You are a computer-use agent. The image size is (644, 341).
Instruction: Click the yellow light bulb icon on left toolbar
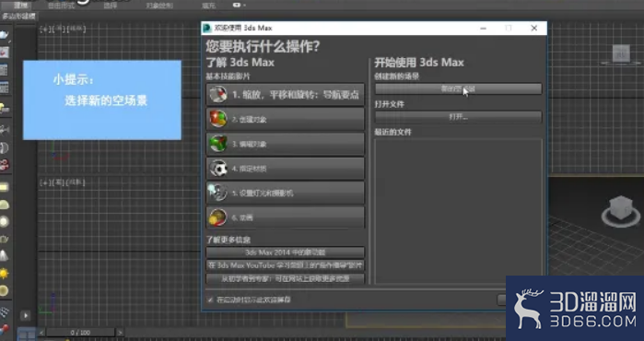pyautogui.click(x=4, y=109)
